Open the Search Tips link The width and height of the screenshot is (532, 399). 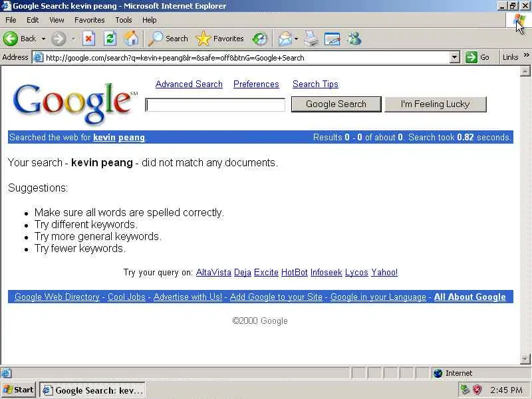click(x=315, y=84)
